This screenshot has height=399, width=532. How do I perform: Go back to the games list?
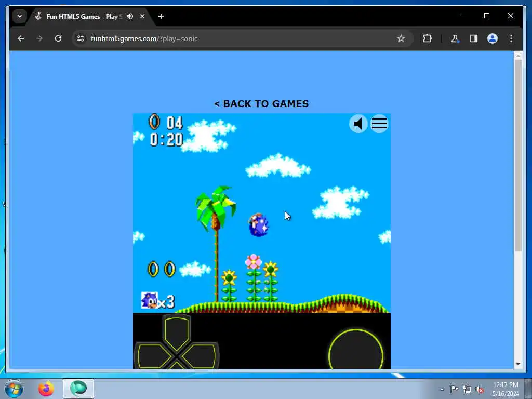[262, 103]
